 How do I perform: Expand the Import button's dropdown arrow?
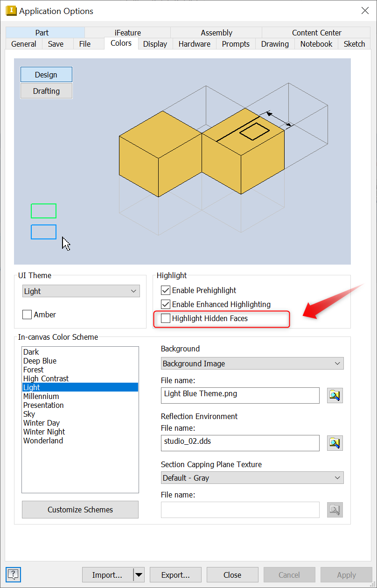point(139,574)
